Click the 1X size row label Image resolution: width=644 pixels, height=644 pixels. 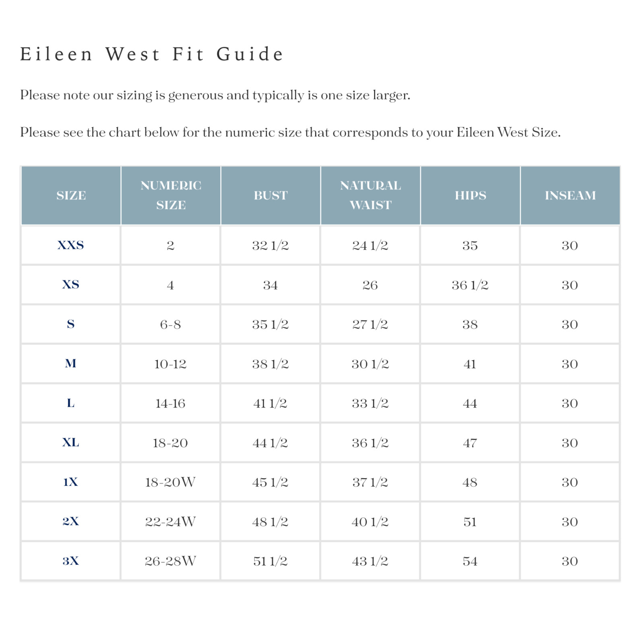(71, 482)
